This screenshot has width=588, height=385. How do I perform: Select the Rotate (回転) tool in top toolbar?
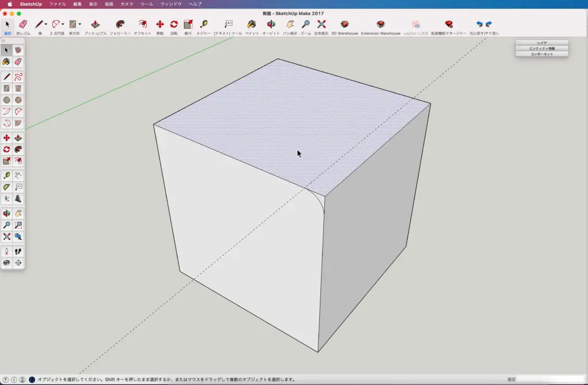174,24
